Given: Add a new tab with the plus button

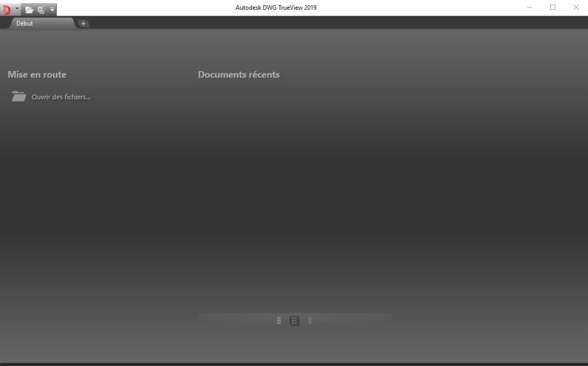Looking at the screenshot, I should 83,24.
